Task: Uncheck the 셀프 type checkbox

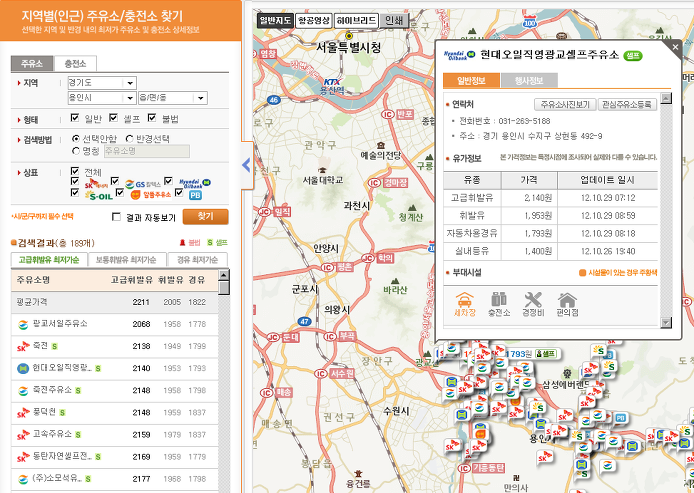Action: pyautogui.click(x=113, y=118)
